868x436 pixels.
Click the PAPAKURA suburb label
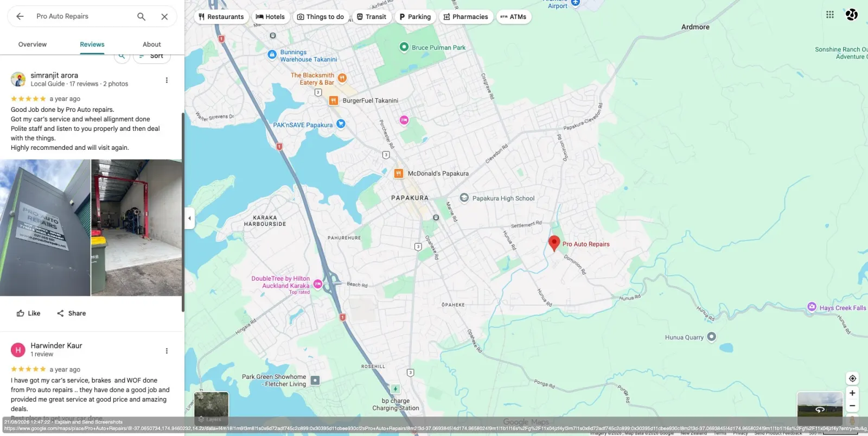coord(410,198)
